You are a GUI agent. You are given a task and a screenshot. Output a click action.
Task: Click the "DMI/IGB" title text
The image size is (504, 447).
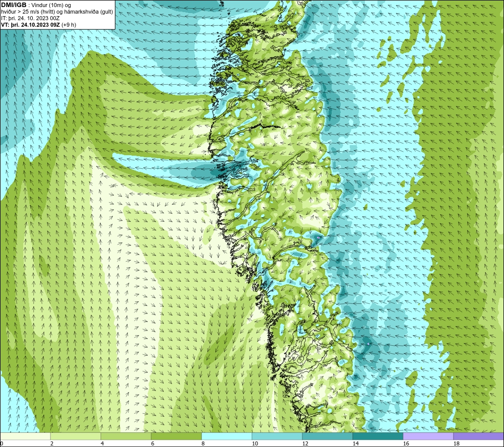click(14, 5)
